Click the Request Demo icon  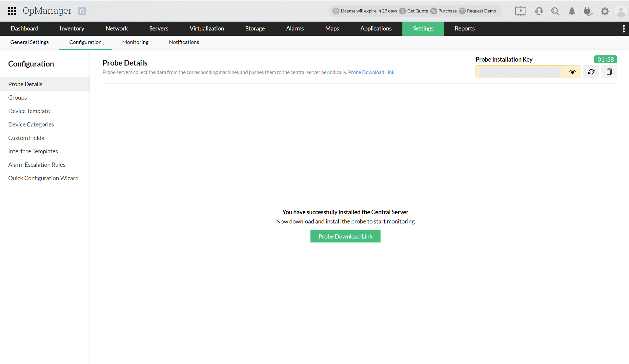[462, 11]
